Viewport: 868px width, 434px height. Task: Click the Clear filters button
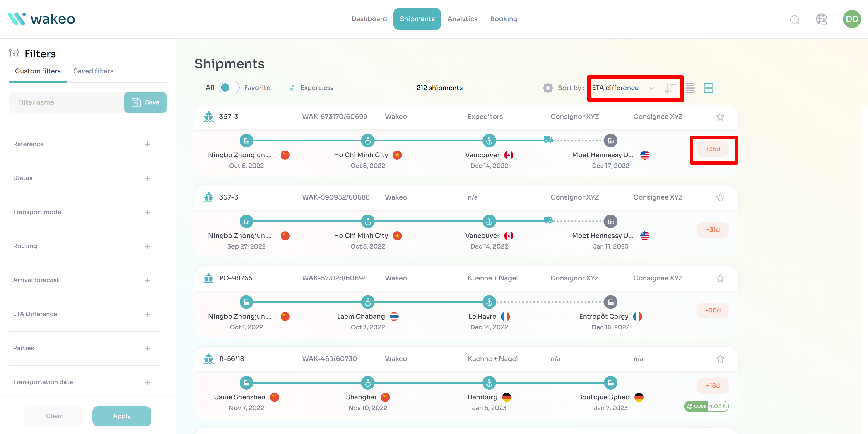(x=54, y=416)
